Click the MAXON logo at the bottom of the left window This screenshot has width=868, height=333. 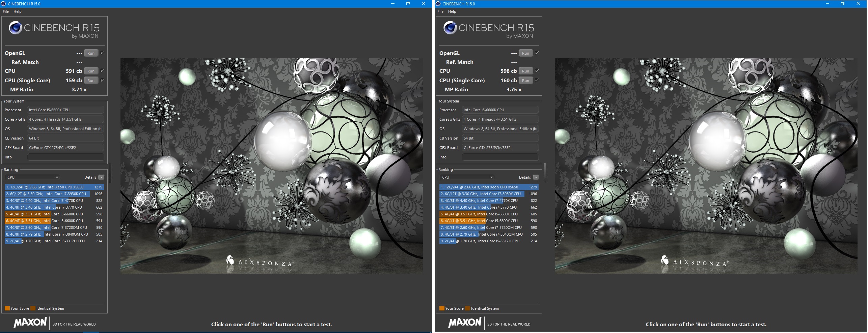(x=30, y=323)
